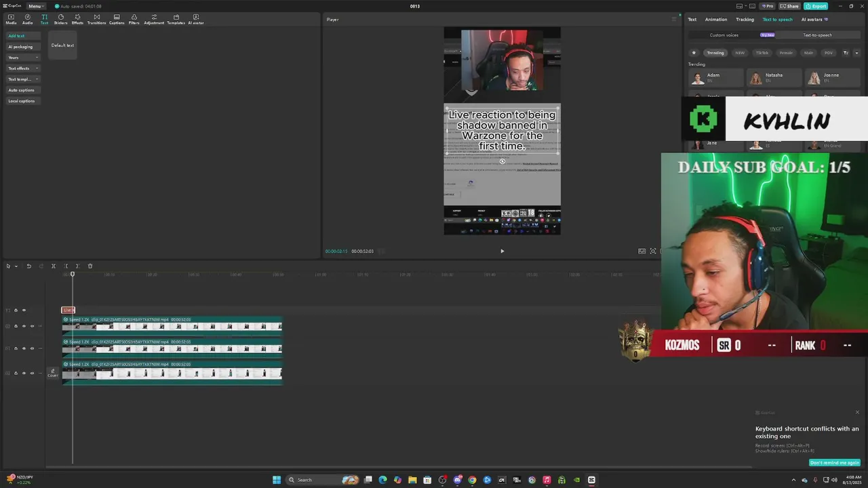868x488 pixels.
Task: Close the keyboard shortcut conflict notification
Action: tap(857, 412)
